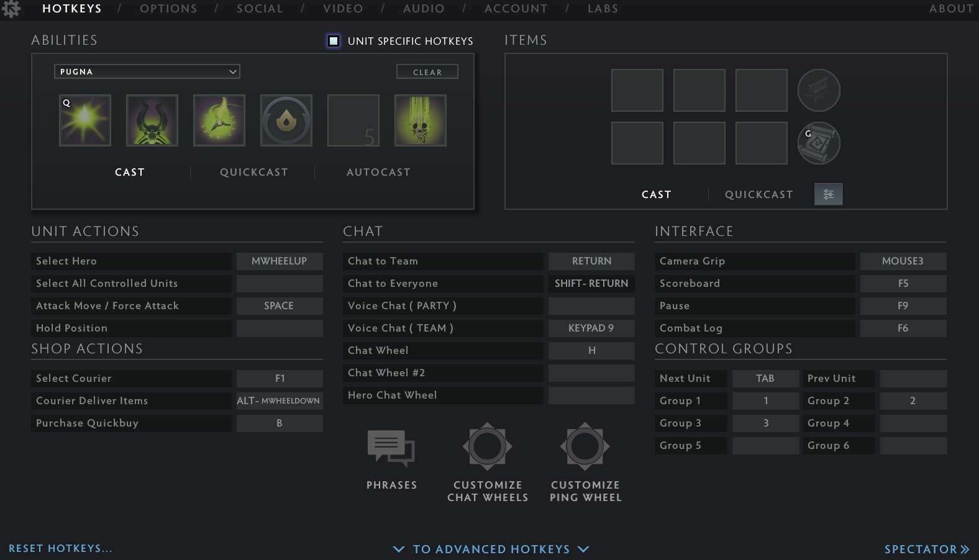Image resolution: width=979 pixels, height=560 pixels.
Task: Select the first item slot in bottom row
Action: point(637,143)
